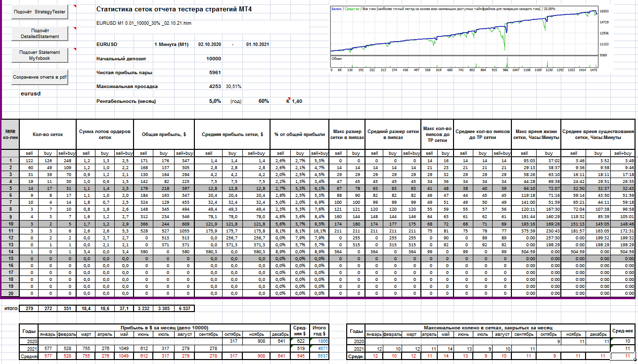Select the Прибыль в $ за месяц (депо 10000) header
The height and width of the screenshot is (364, 638).
coord(165,327)
